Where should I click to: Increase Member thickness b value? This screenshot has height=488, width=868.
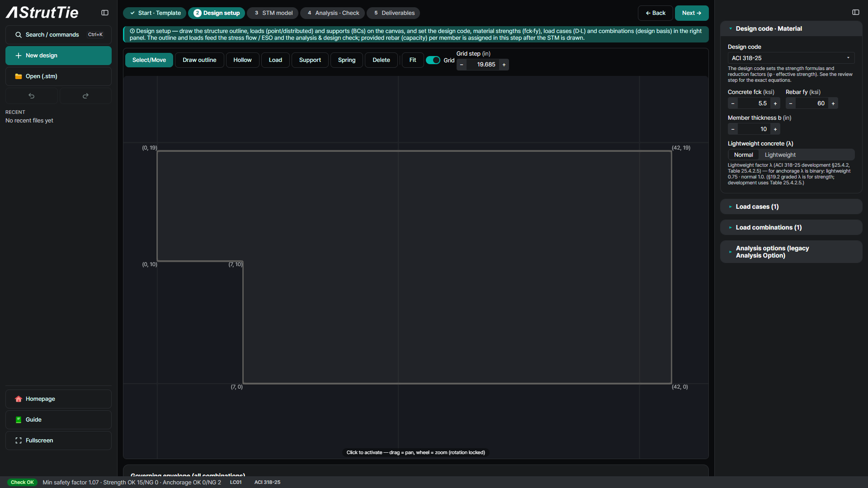pyautogui.click(x=775, y=129)
